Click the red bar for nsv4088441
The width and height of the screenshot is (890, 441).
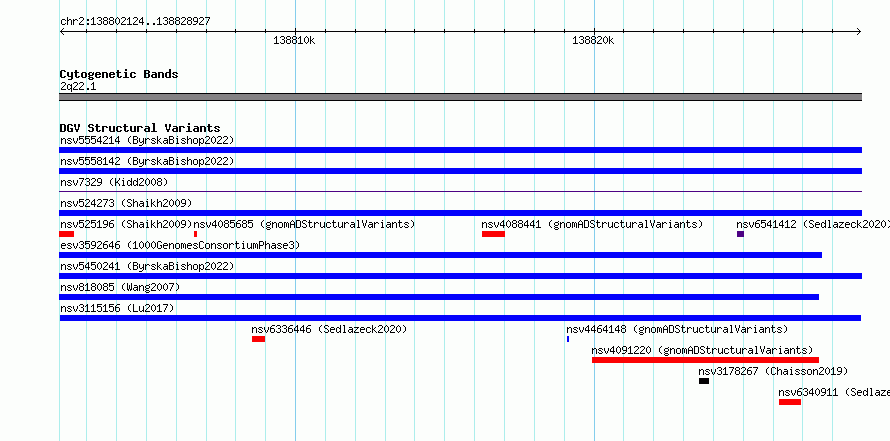493,234
